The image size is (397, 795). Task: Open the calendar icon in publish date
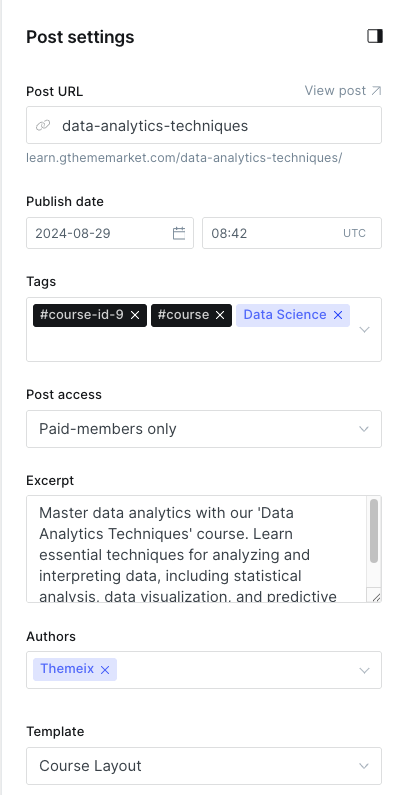(179, 233)
